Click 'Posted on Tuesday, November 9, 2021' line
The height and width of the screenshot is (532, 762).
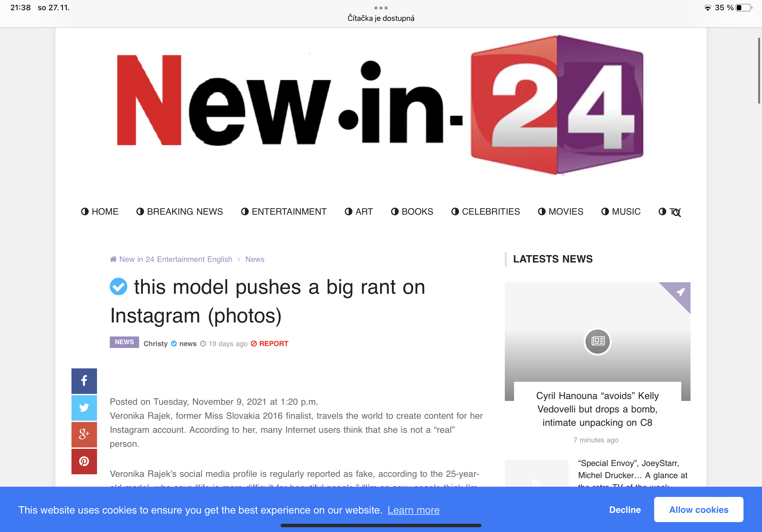coord(214,402)
